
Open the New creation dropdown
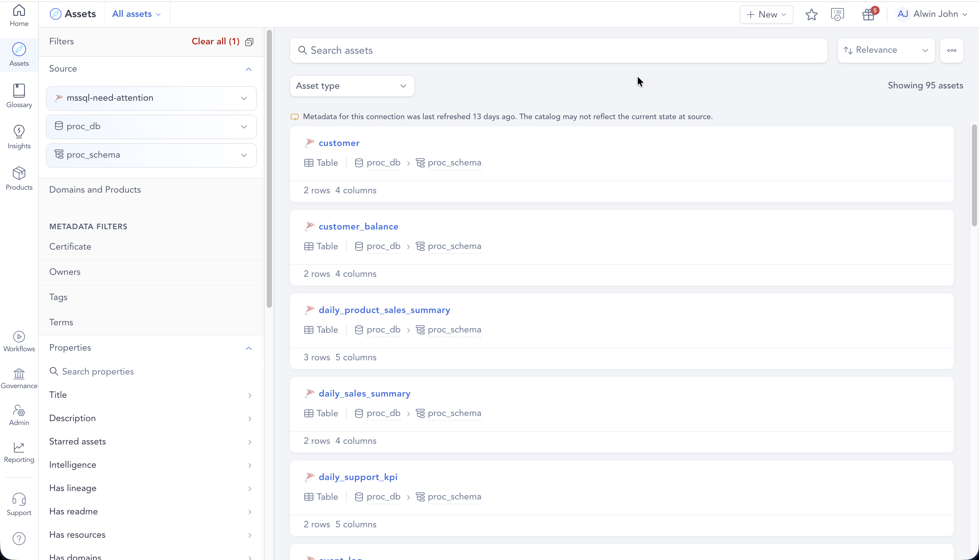click(766, 15)
